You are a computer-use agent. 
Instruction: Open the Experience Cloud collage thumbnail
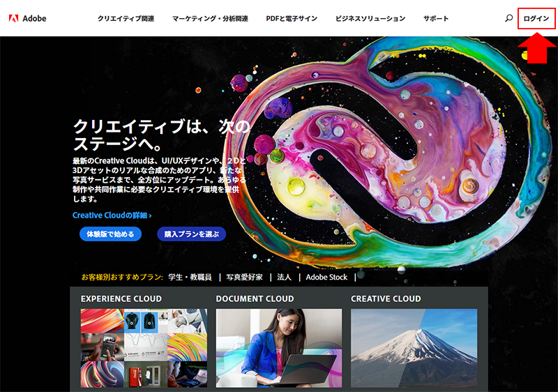(144, 348)
